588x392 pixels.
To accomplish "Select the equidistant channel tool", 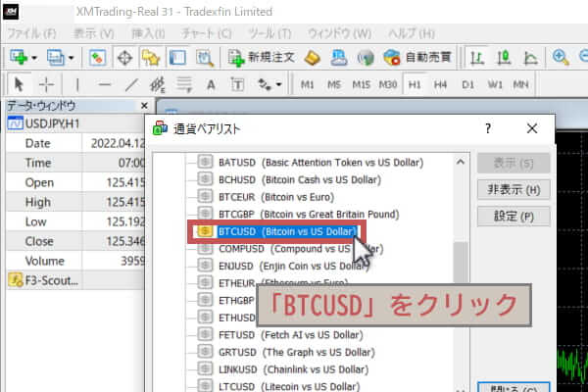I will coord(158,85).
